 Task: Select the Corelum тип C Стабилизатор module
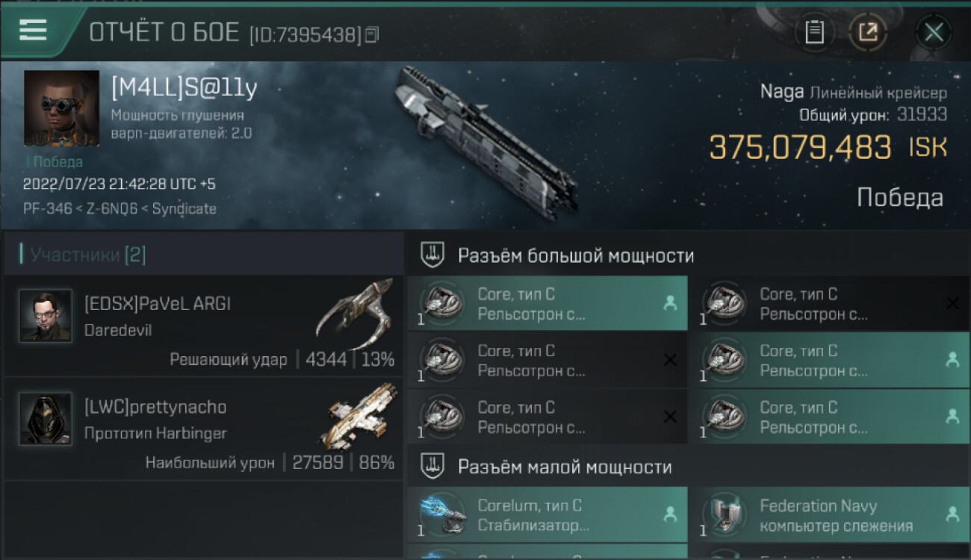(x=547, y=515)
